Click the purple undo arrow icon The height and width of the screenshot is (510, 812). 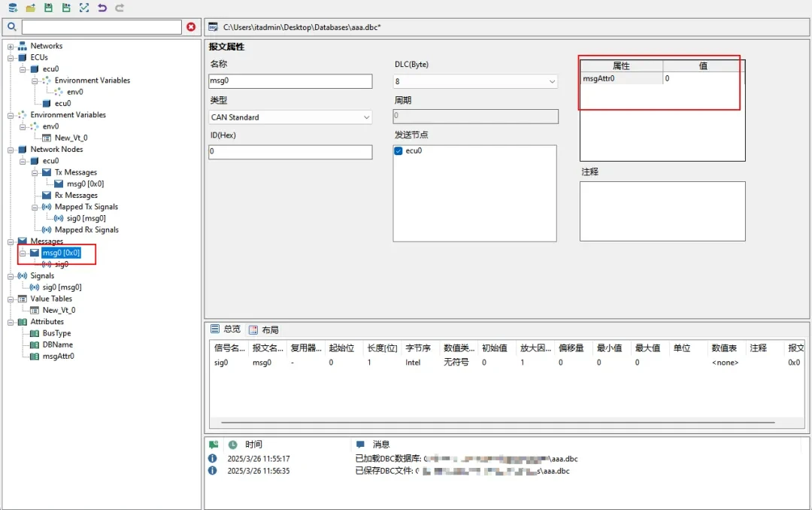coord(102,8)
